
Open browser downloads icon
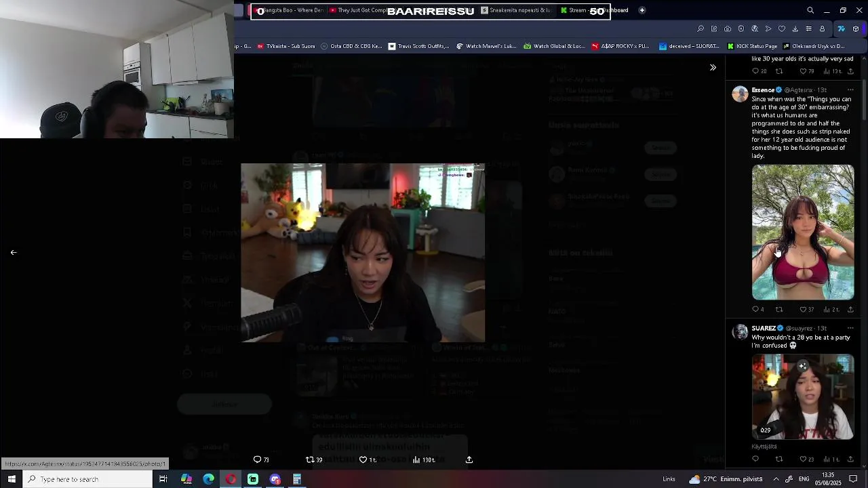[x=795, y=28]
